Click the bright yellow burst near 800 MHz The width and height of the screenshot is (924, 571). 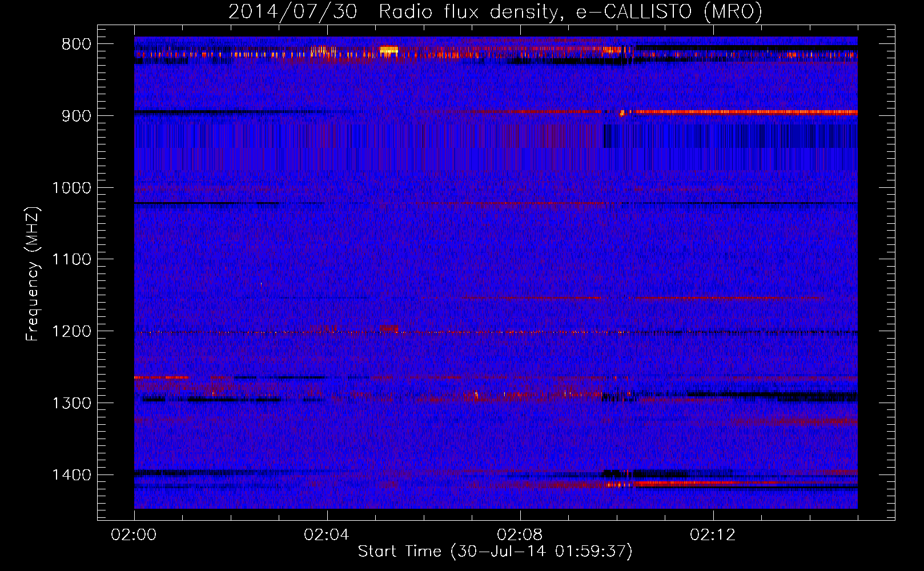pyautogui.click(x=389, y=50)
